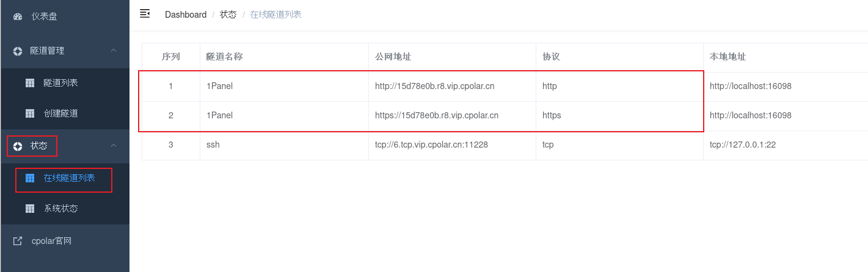Toggle the sidebar collapse hamburger icon
This screenshot has width=868, height=272.
tap(145, 13)
